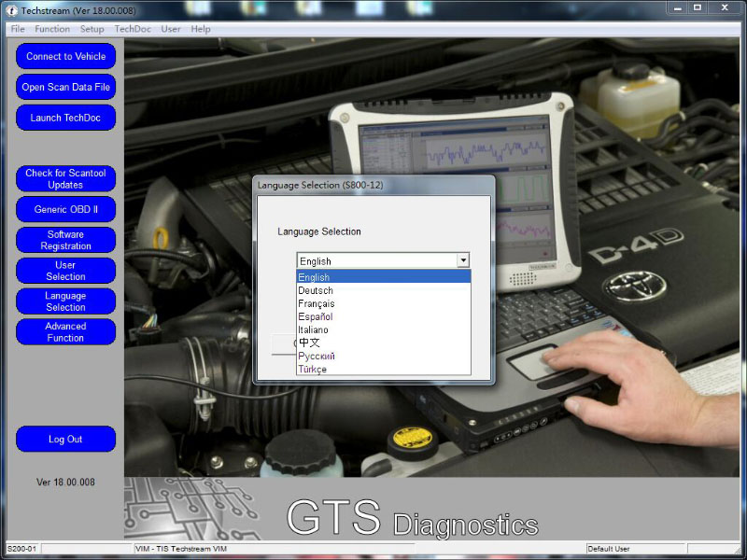Select 中文 in the language list
This screenshot has width=747, height=560.
(309, 343)
